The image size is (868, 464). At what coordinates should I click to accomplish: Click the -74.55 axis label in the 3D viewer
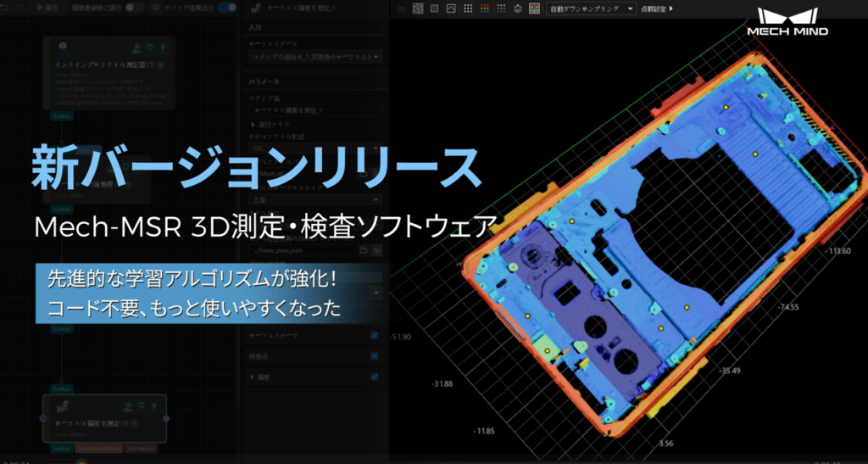coord(787,307)
